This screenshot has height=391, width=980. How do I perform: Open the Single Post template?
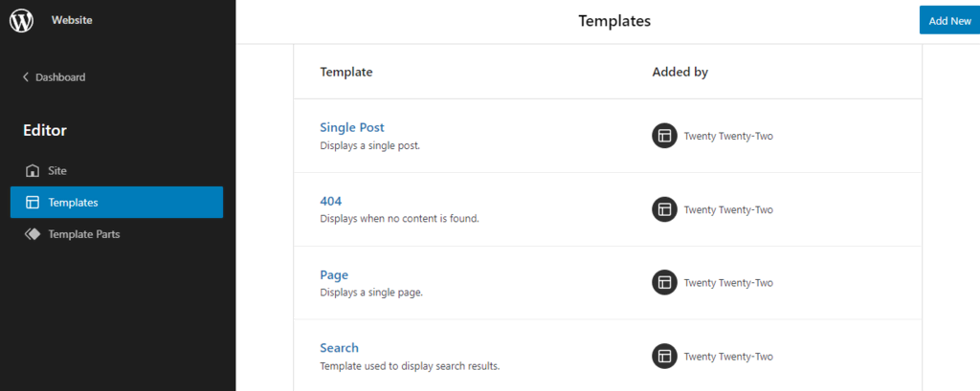coord(352,127)
